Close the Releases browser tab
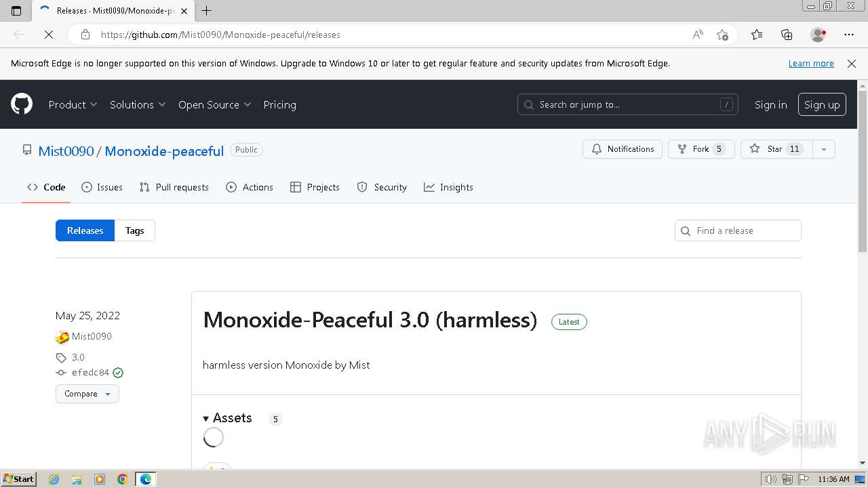Image resolution: width=868 pixels, height=488 pixels. pos(184,11)
